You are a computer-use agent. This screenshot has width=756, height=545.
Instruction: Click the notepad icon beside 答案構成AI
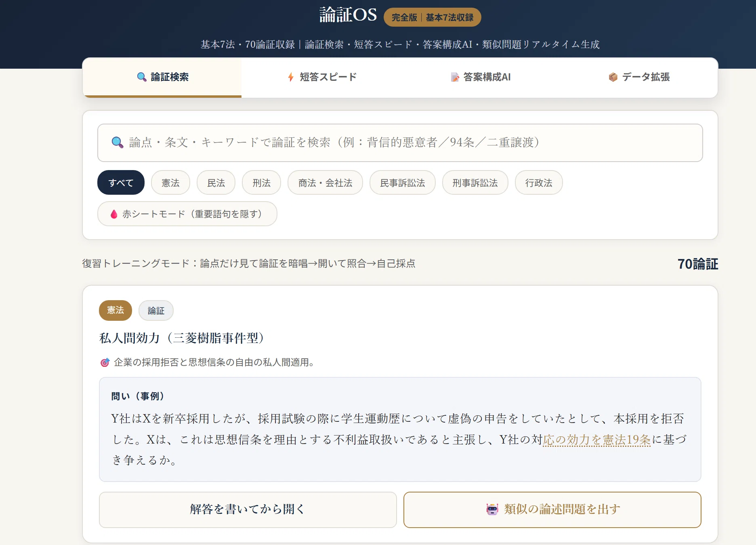pos(455,77)
